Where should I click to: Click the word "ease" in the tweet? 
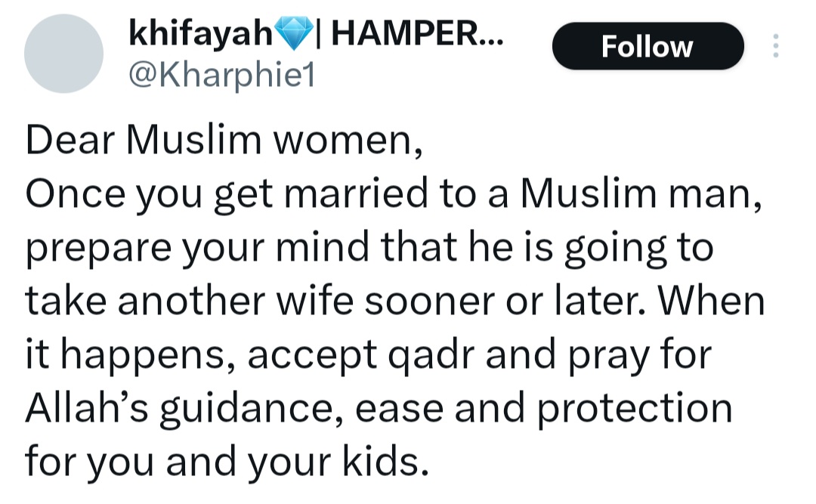tap(391, 410)
